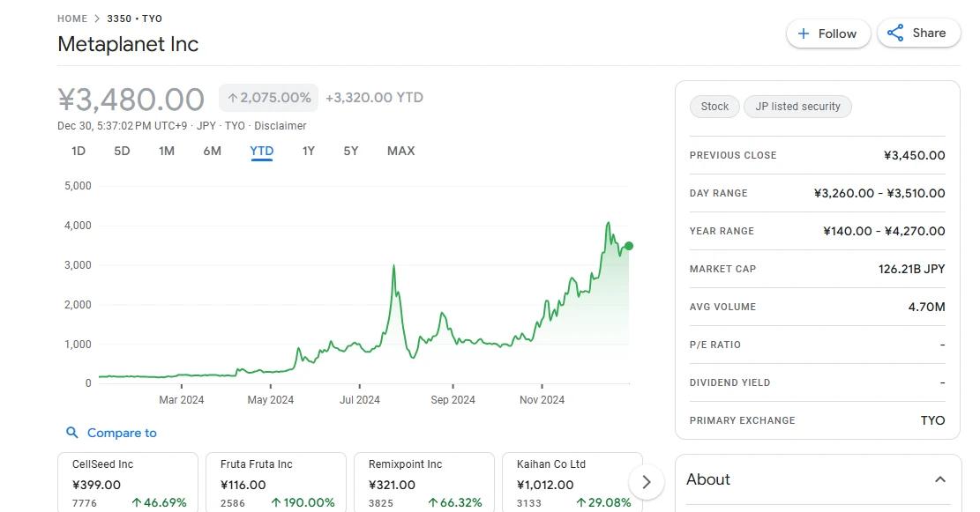980x512 pixels.
Task: Click the 5,000 y-axis label
Action: point(78,185)
